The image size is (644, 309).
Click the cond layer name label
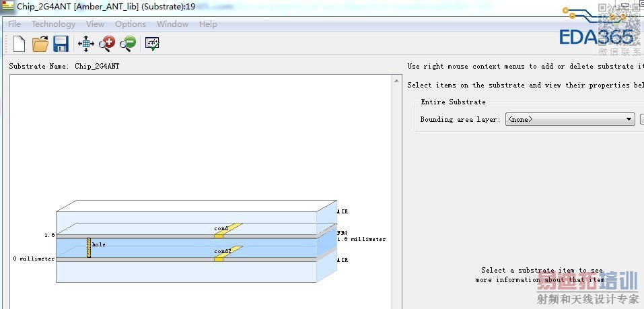point(221,228)
